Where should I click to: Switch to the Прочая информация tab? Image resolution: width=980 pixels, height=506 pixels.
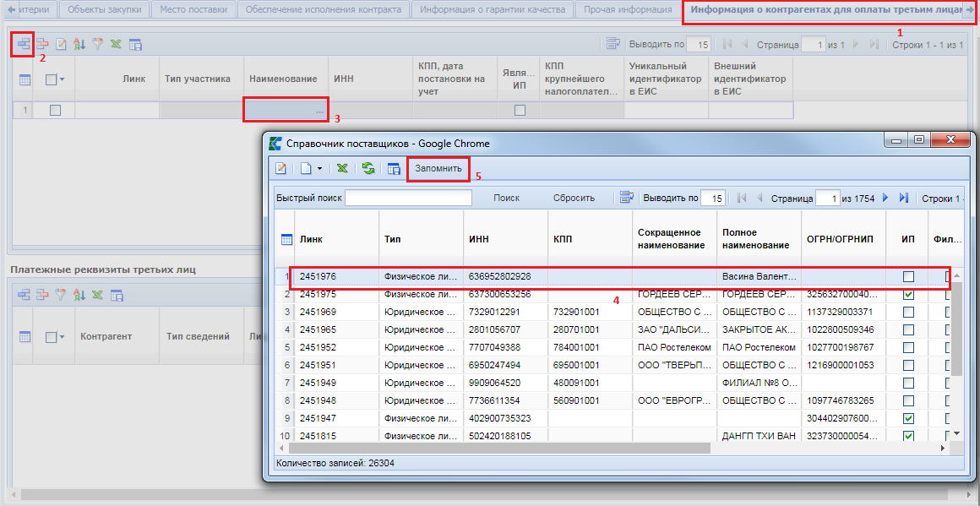coord(627,9)
